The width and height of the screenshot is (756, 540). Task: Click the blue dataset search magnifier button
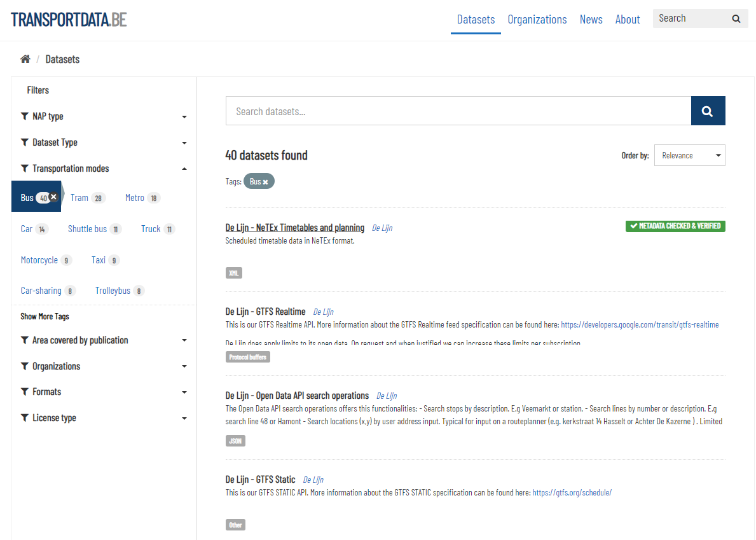[708, 111]
